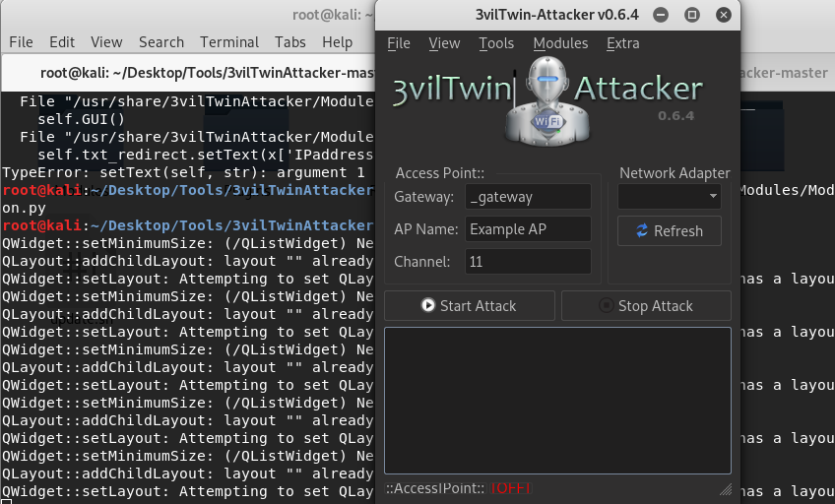Click the TypeError line in terminal
Viewport: 835px width, 504px height.
coord(183,172)
